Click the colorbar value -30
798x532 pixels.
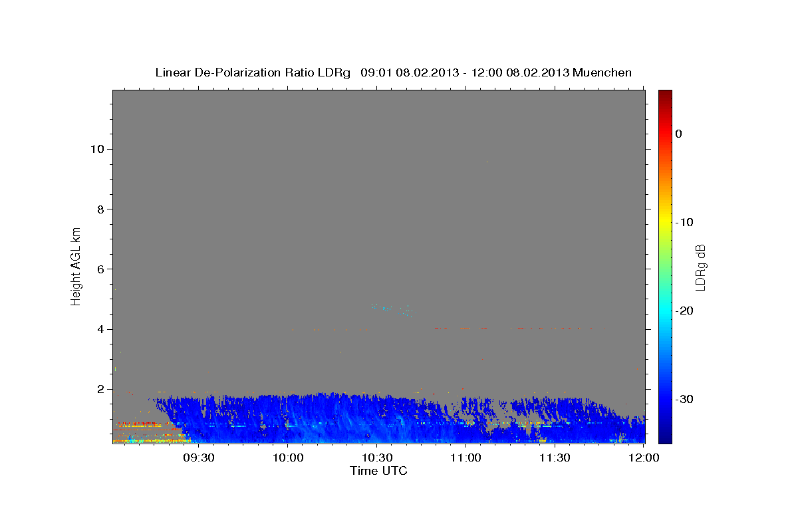pos(685,399)
